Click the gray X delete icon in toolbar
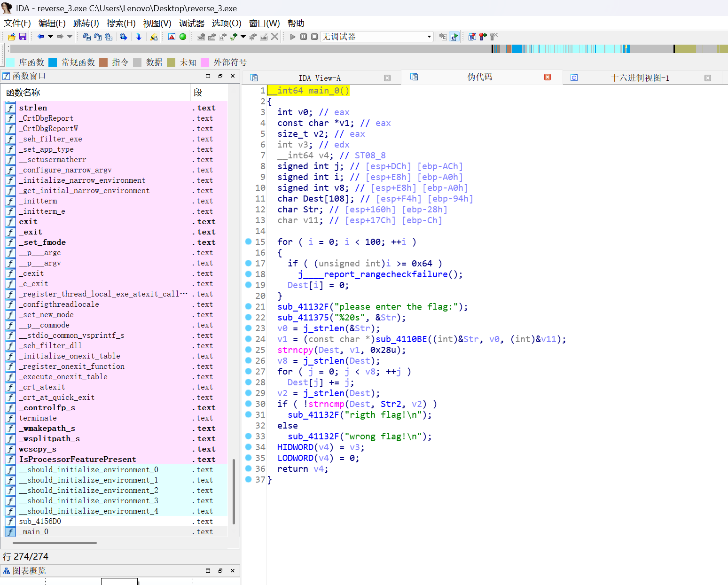728x585 pixels. point(275,37)
